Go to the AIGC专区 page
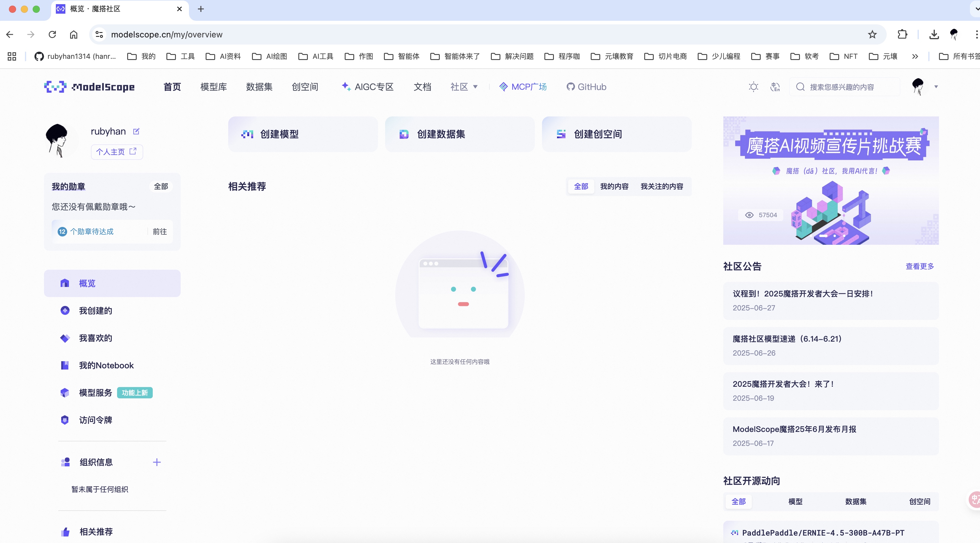 [x=368, y=87]
